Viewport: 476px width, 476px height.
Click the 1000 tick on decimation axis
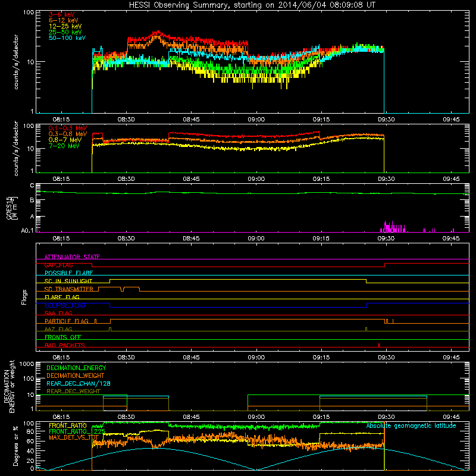[27, 364]
